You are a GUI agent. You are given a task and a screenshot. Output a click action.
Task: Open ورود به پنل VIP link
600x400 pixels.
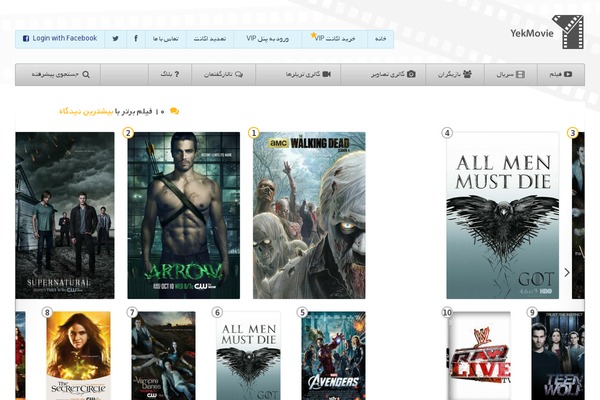[x=267, y=39]
